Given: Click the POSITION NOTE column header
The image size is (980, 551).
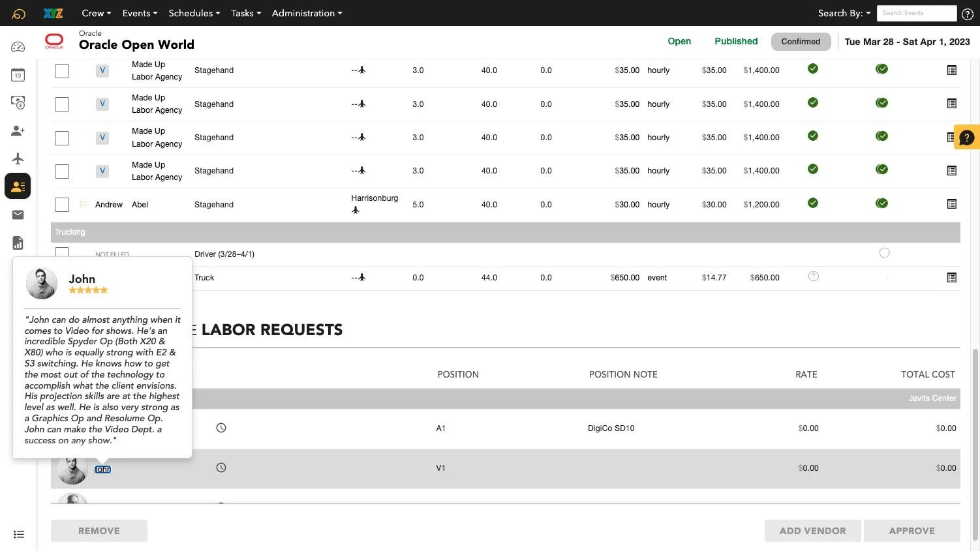Looking at the screenshot, I should click(623, 374).
